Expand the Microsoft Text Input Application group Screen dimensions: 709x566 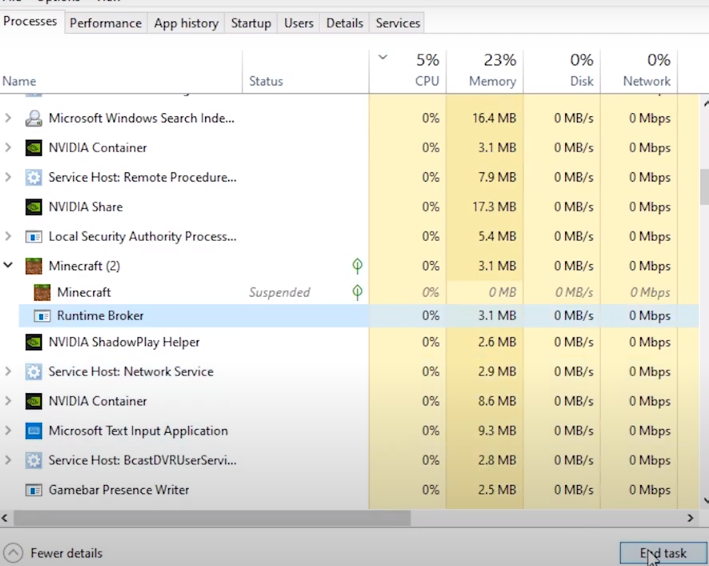[x=8, y=431]
